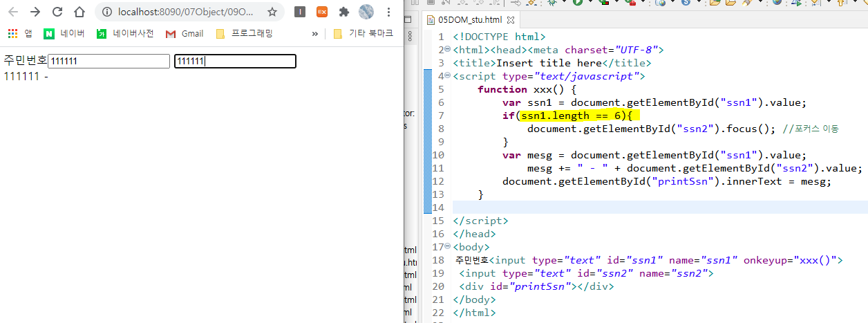This screenshot has height=323, width=868.
Task: Click the ssn2 input tag on line 19
Action: [586, 273]
